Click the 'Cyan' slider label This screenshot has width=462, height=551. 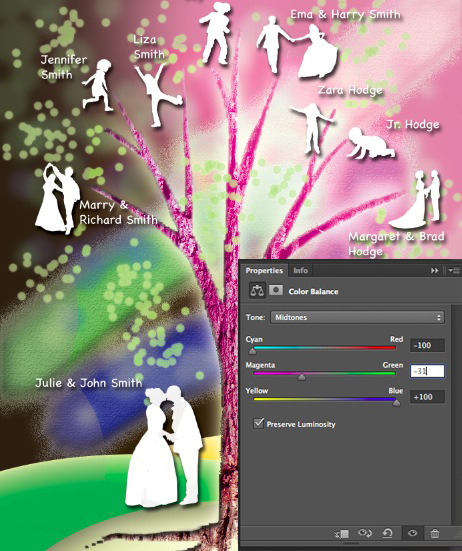(254, 339)
